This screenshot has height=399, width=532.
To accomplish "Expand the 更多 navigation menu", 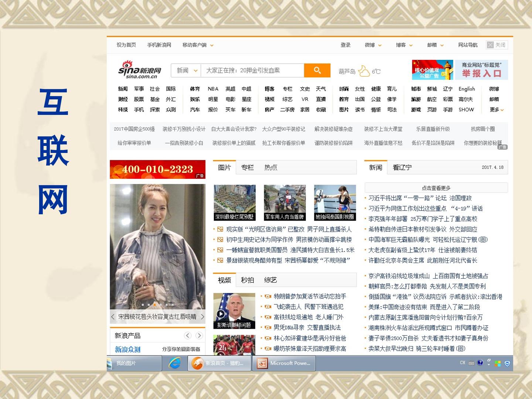I will coord(497,110).
